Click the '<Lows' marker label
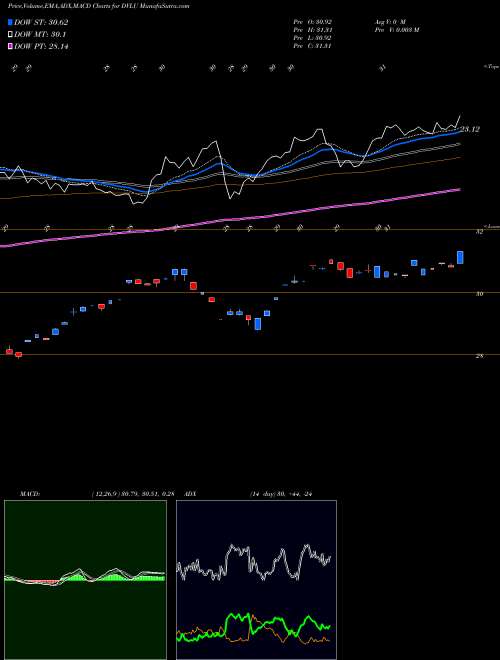The height and width of the screenshot is (660, 500). pyautogui.click(x=491, y=227)
